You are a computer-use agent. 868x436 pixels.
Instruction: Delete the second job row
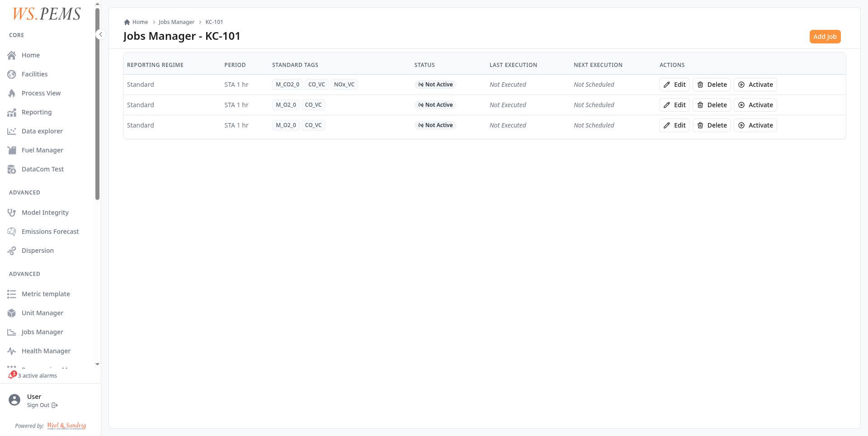[x=712, y=105]
